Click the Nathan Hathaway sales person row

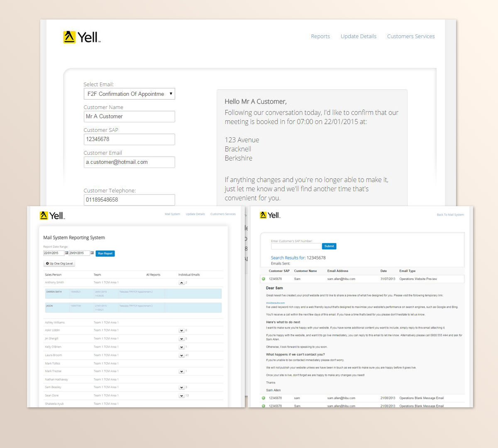(133, 380)
